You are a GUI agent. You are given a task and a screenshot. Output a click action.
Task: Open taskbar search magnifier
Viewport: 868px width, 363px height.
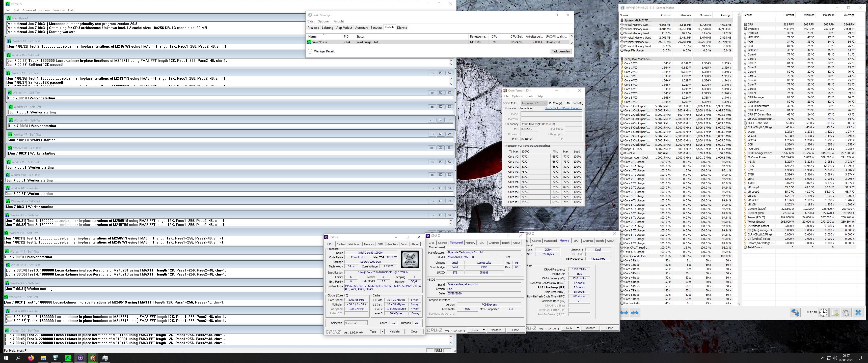(x=18, y=358)
